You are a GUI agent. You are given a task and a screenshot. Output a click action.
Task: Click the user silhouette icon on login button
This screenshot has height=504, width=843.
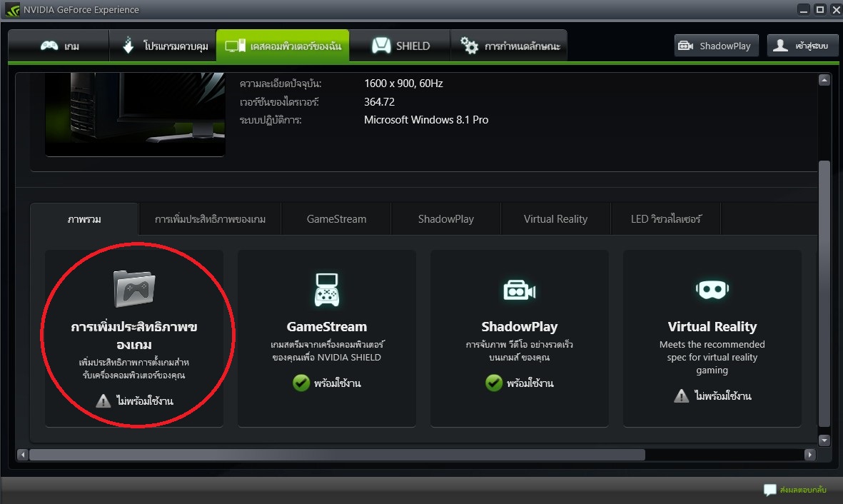pyautogui.click(x=781, y=46)
